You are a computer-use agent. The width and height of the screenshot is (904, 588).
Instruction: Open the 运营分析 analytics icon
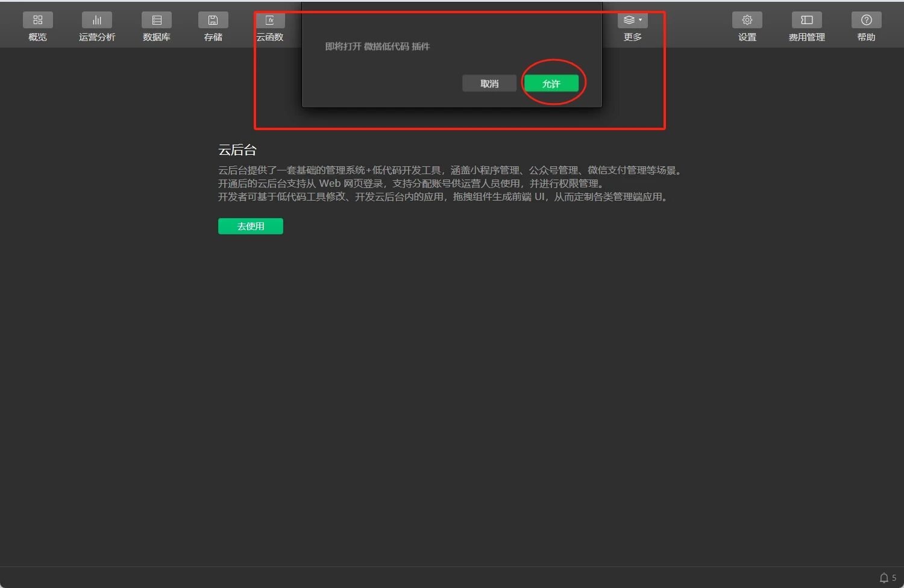point(97,20)
